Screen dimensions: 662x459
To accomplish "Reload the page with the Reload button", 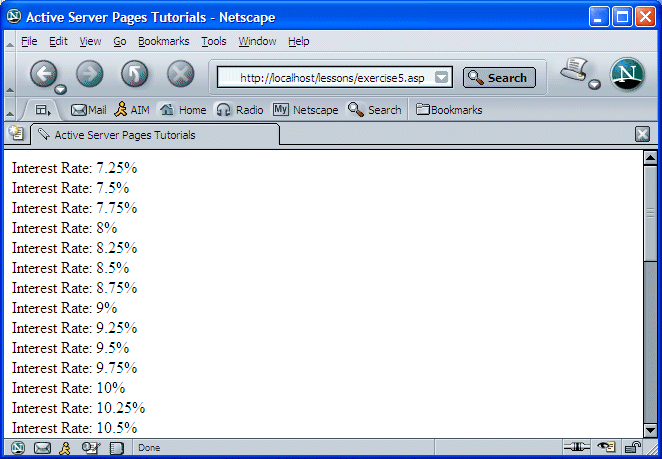I will (135, 73).
